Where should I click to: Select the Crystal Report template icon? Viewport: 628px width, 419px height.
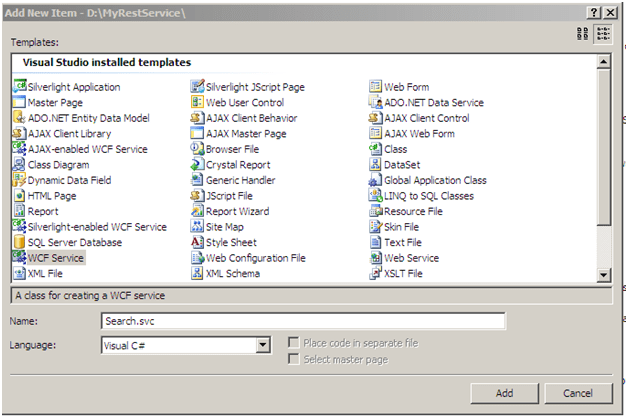(x=197, y=165)
